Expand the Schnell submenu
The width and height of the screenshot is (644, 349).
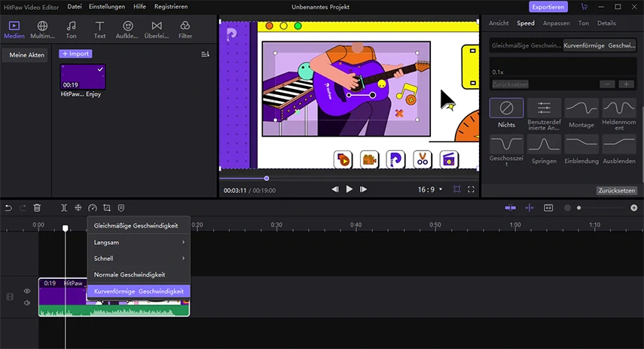point(139,258)
